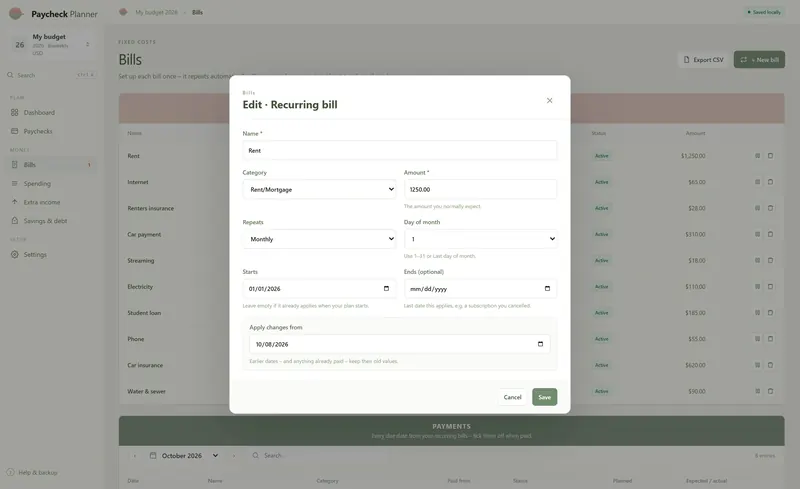Open the Apply changes from calendar icon

(540, 344)
